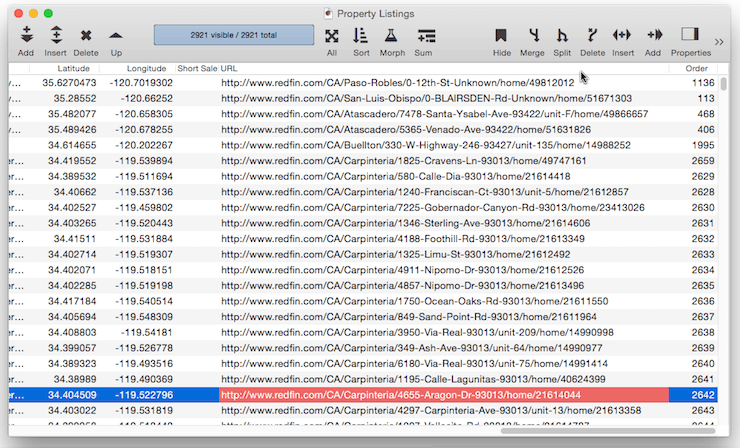Click the Add field icon
740x448 pixels.
655,34
